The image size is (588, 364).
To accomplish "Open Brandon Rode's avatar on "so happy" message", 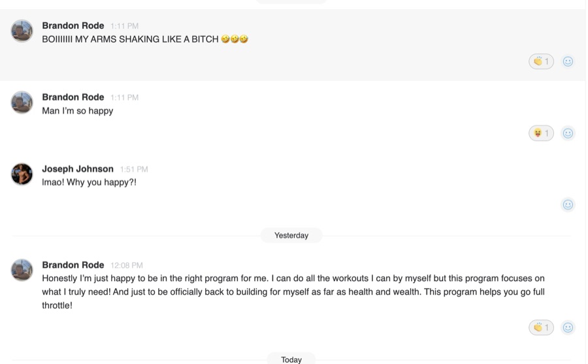I will [22, 102].
